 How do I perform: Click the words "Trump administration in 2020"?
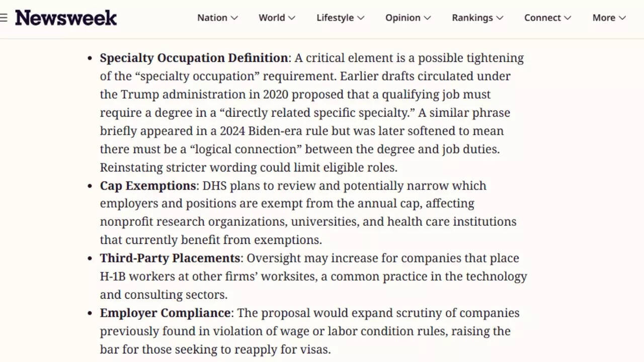point(205,95)
